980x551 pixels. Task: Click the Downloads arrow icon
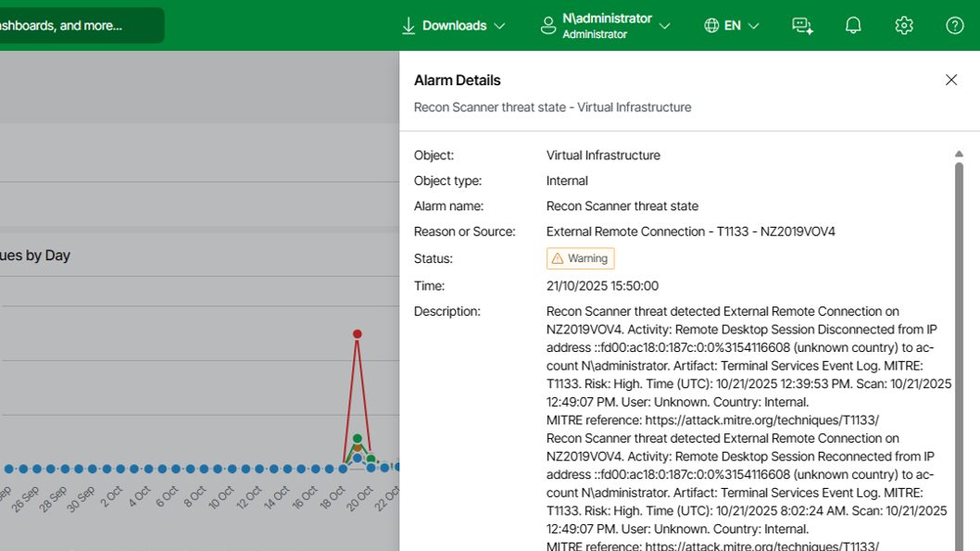[x=408, y=26]
